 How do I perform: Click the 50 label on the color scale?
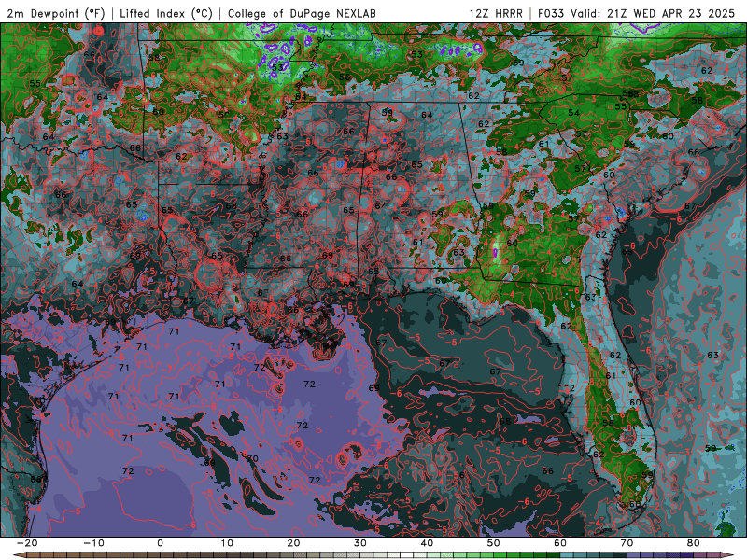pos(494,543)
